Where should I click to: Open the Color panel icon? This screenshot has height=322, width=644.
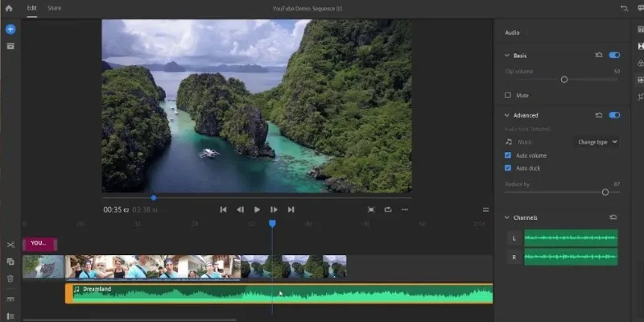tap(641, 63)
